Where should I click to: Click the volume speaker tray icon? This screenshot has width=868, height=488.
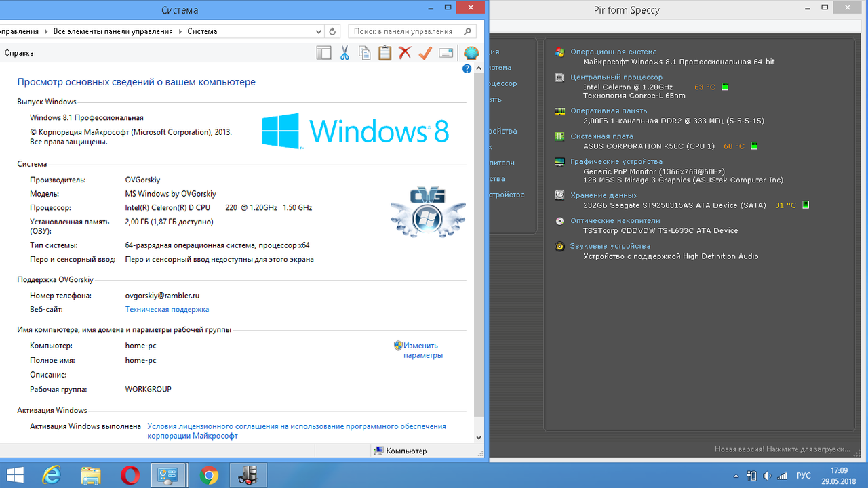click(x=766, y=476)
